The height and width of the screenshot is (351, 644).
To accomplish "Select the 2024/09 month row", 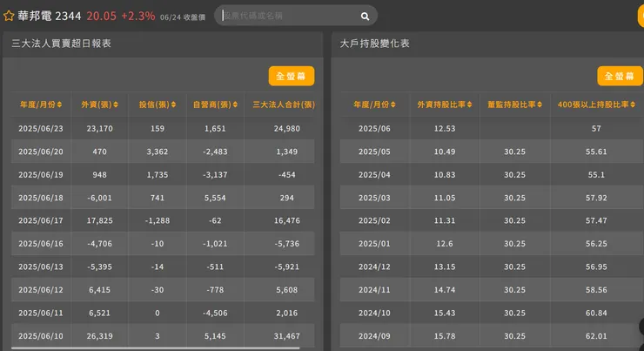I will coord(491,336).
